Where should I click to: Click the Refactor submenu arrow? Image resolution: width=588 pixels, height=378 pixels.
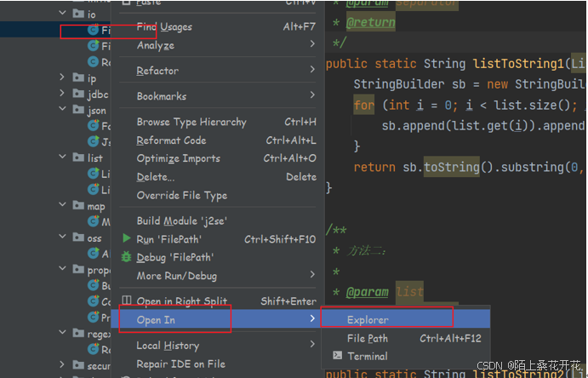coord(312,69)
